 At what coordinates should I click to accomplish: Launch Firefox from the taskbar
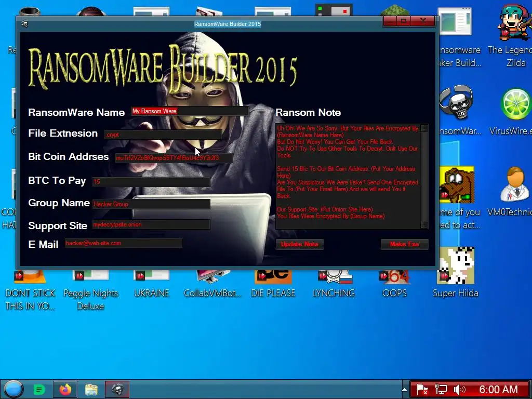65,389
